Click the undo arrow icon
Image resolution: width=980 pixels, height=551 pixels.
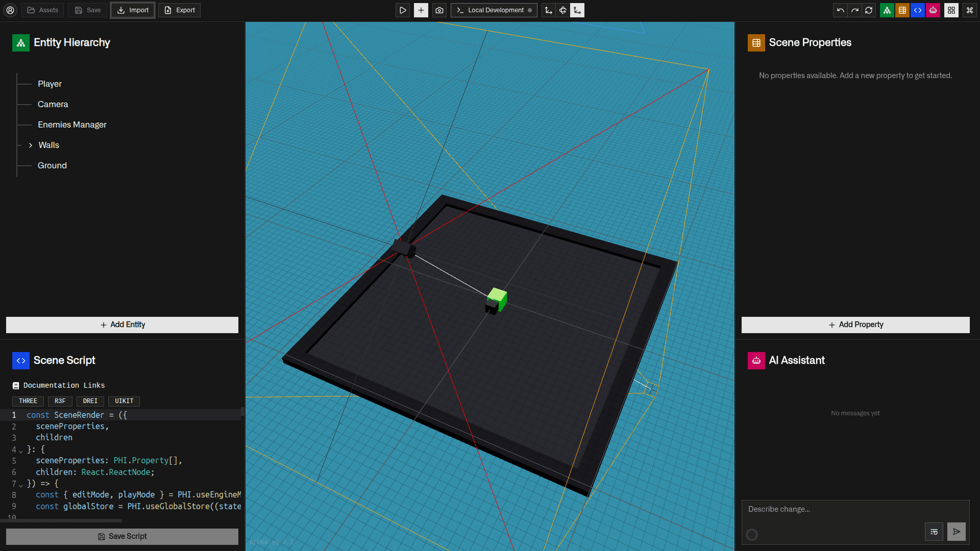(x=840, y=10)
